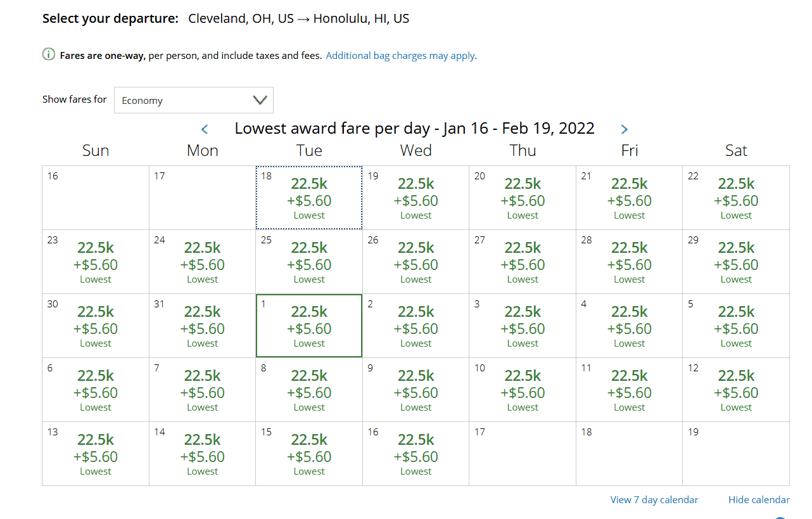Select January 29 fare cell
Image resolution: width=812 pixels, height=519 pixels.
[x=736, y=262]
